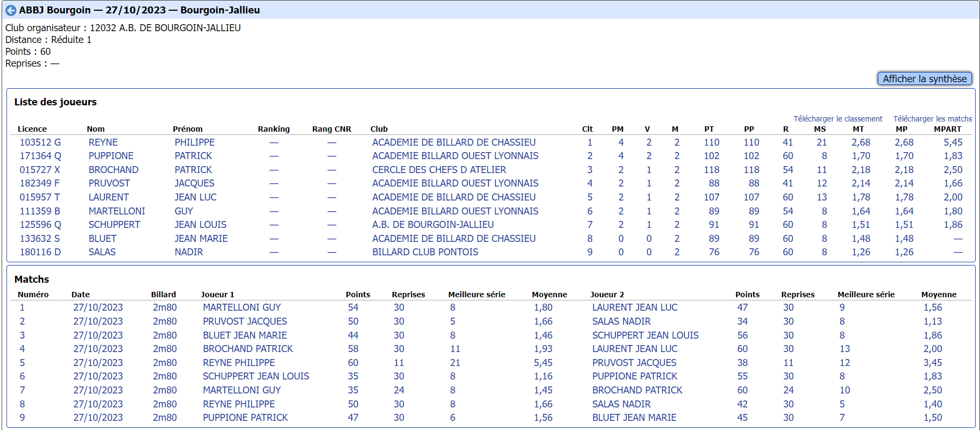Click the Billard column header
This screenshot has height=430, width=980.
164,295
